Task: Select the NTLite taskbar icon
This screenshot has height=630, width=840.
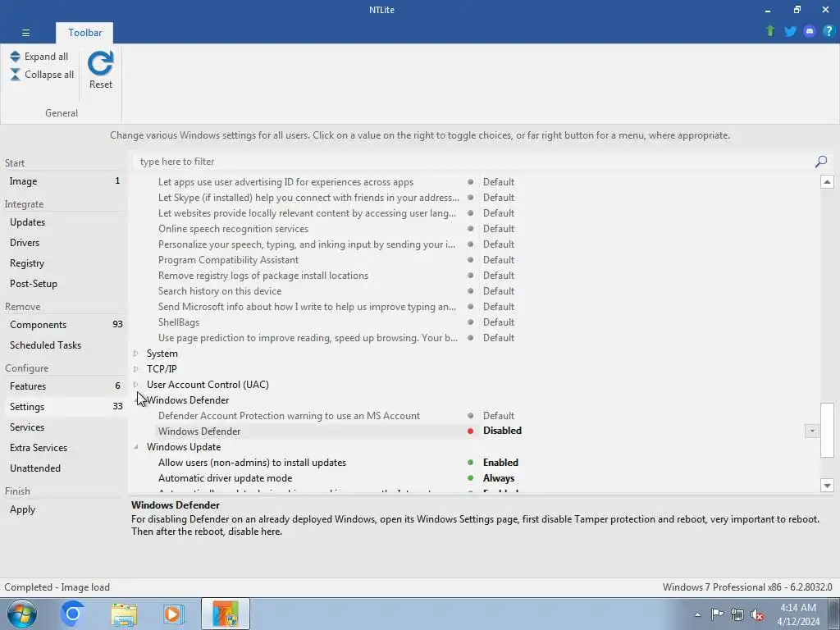Action: 226,614
